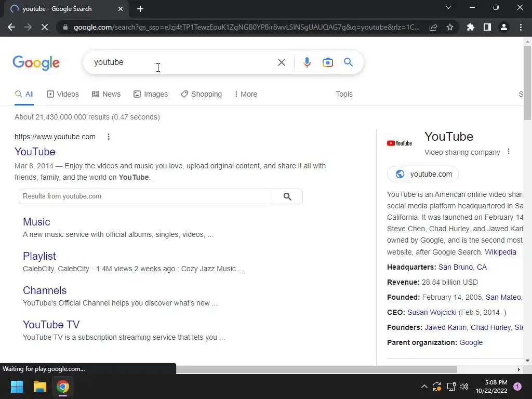
Task: Open the YouTube result title link
Action: [x=35, y=152]
